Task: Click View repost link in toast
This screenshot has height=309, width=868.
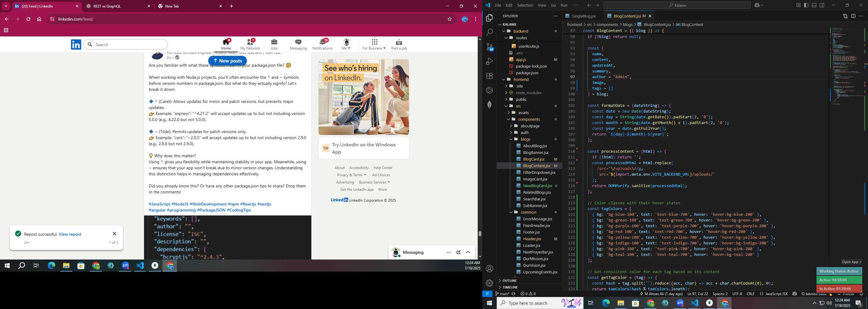Action: click(x=70, y=234)
